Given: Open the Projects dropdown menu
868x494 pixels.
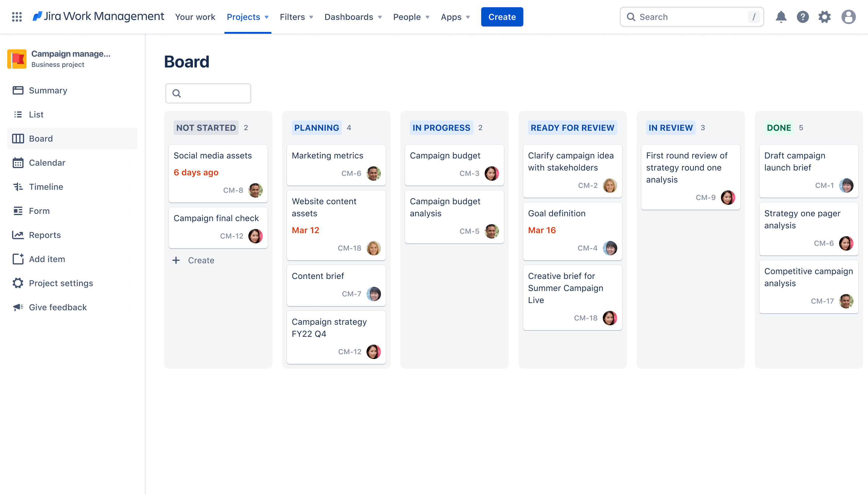Looking at the screenshot, I should [247, 16].
